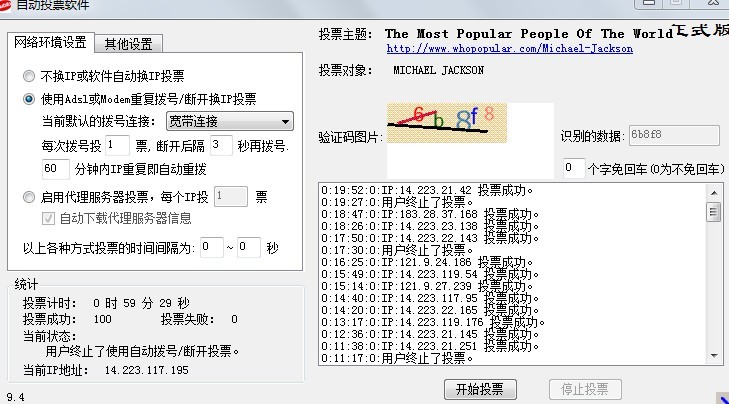Select log entry IP:14.223.22.165
Screen dimensions: 729x404
[x=430, y=310]
